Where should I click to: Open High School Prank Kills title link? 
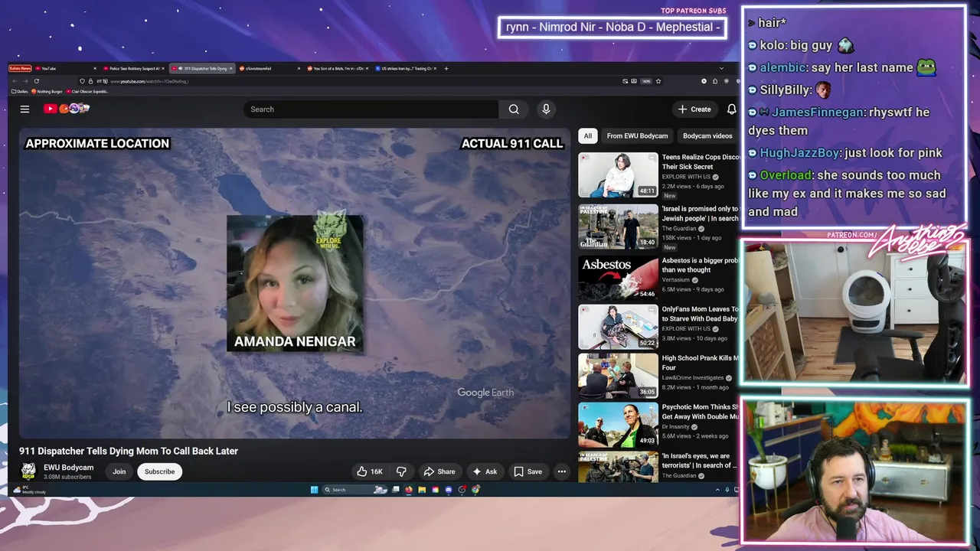pyautogui.click(x=700, y=363)
